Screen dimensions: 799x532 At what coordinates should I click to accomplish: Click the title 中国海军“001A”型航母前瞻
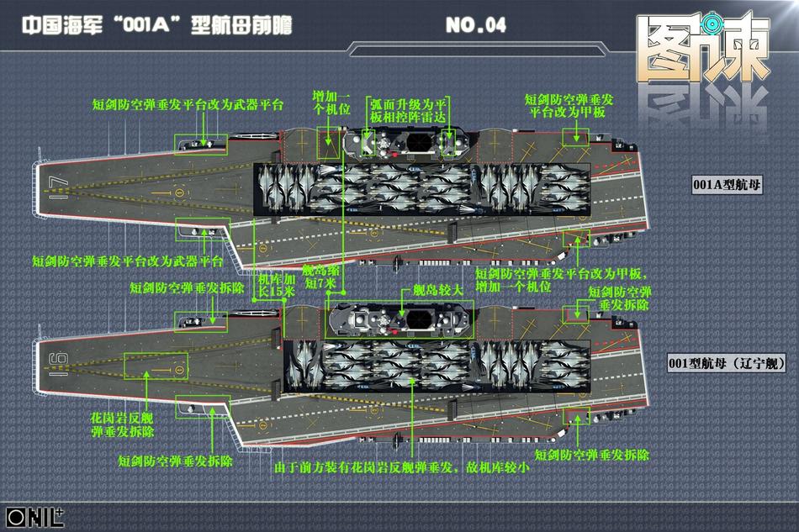click(x=156, y=26)
